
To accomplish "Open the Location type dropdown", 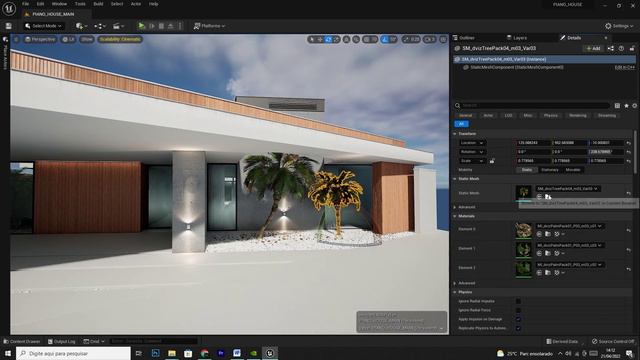I will (x=472, y=142).
